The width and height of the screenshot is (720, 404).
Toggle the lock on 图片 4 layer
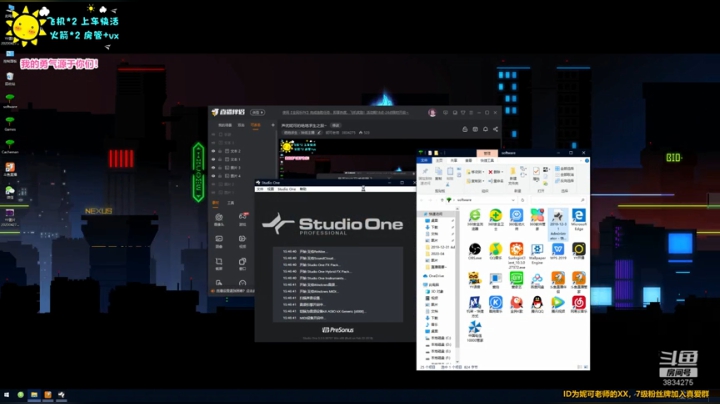pos(220,176)
